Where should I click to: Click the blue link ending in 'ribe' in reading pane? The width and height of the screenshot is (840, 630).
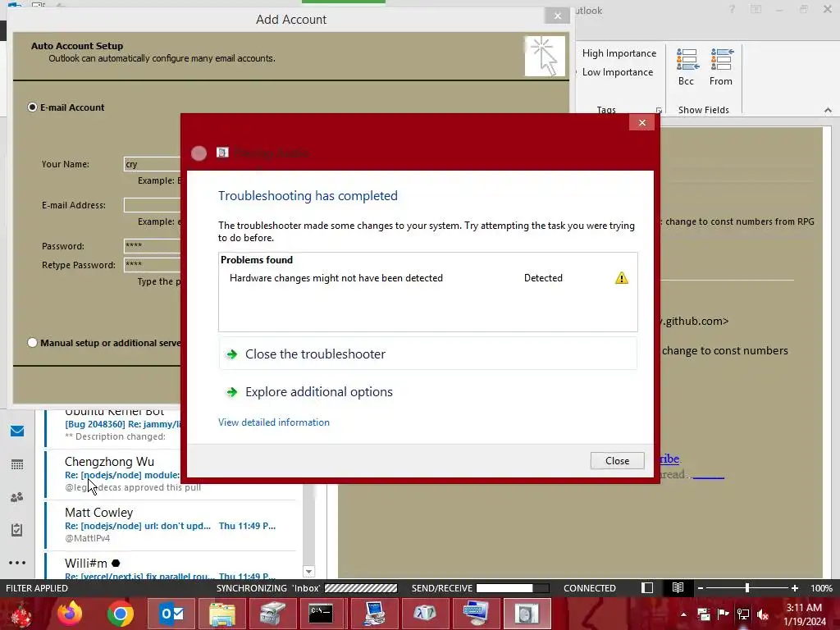(669, 459)
